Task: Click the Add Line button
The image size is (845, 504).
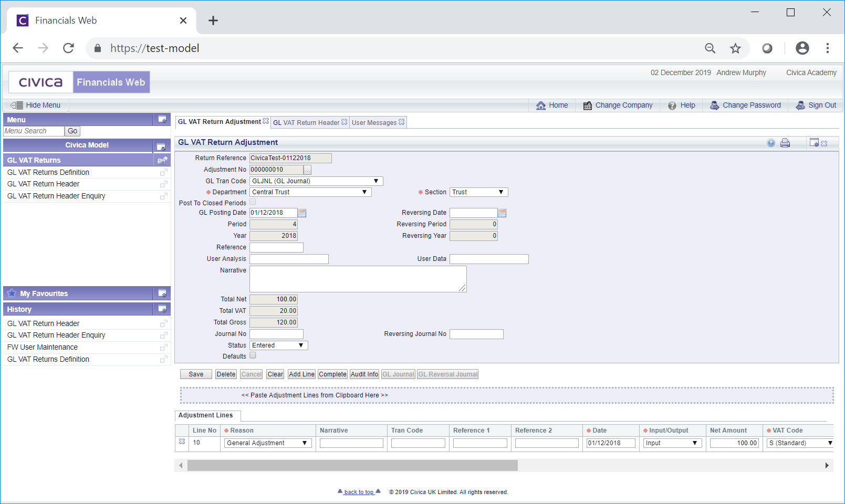Action: click(x=302, y=374)
